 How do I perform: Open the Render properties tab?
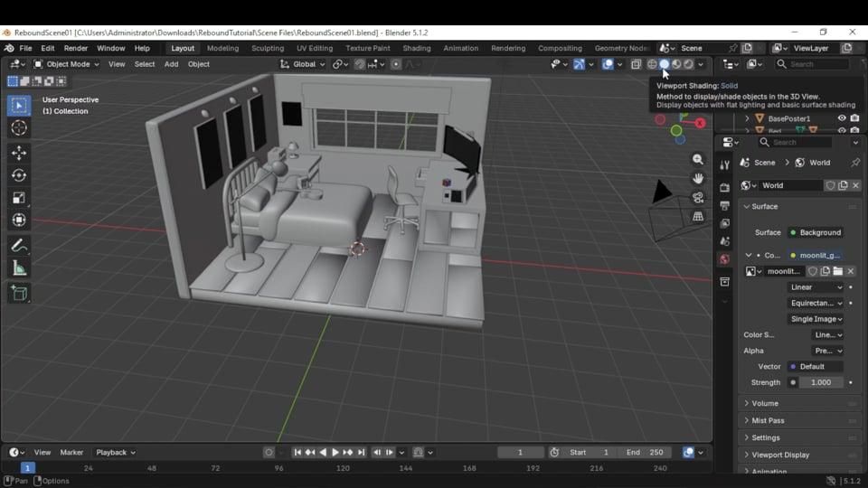coord(724,188)
